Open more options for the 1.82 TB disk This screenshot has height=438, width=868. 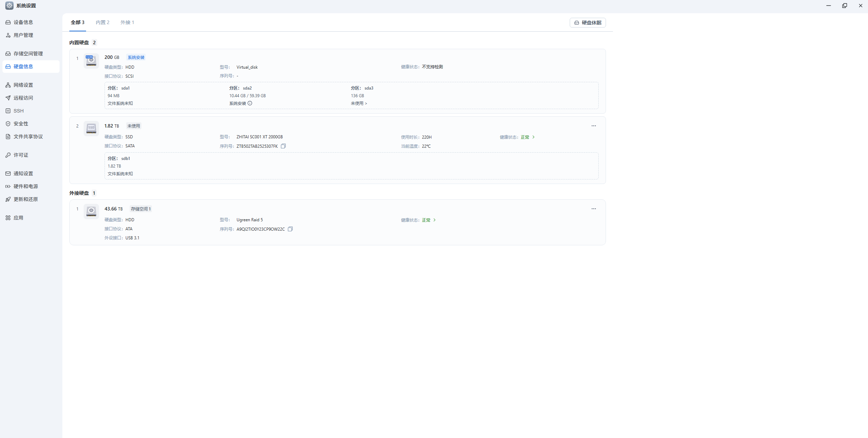point(593,126)
